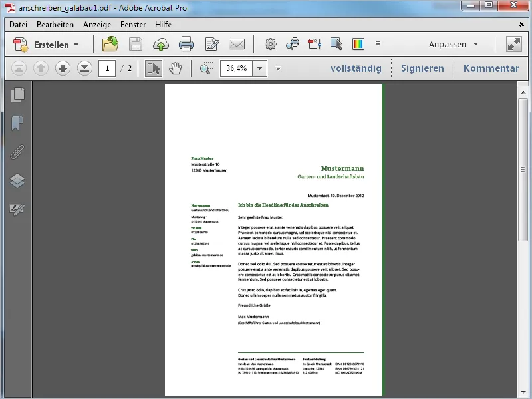The width and height of the screenshot is (532, 399).
Task: Print the document with the printer icon
Action: [186, 44]
